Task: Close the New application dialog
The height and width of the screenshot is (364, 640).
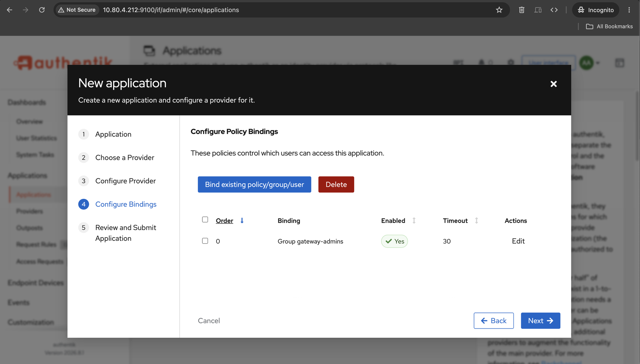Action: [x=553, y=84]
